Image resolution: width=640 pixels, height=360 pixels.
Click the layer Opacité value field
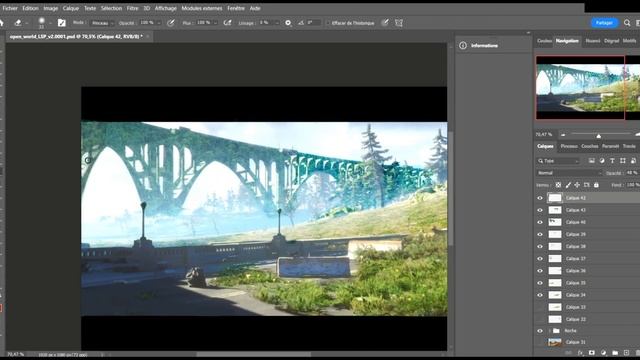point(632,173)
